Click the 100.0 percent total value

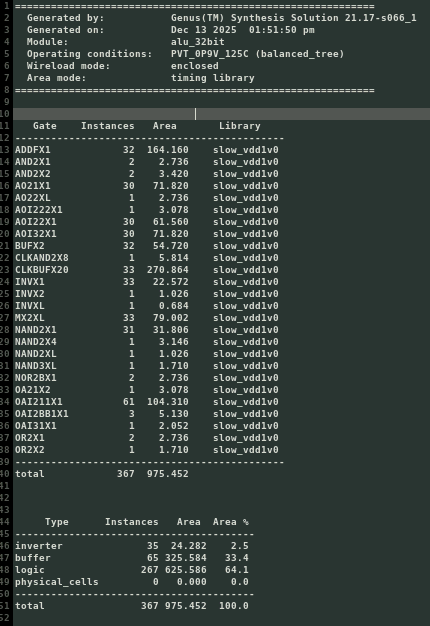pos(234,605)
